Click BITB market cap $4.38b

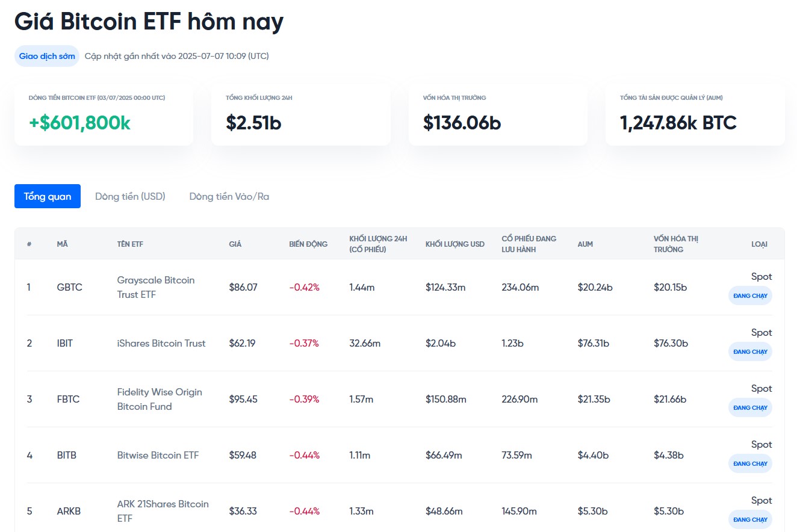coord(669,455)
